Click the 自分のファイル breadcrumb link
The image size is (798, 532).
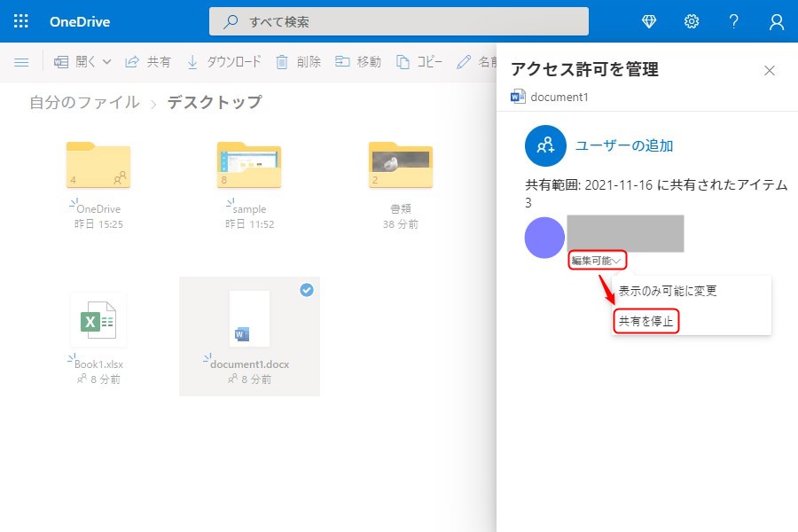click(84, 103)
